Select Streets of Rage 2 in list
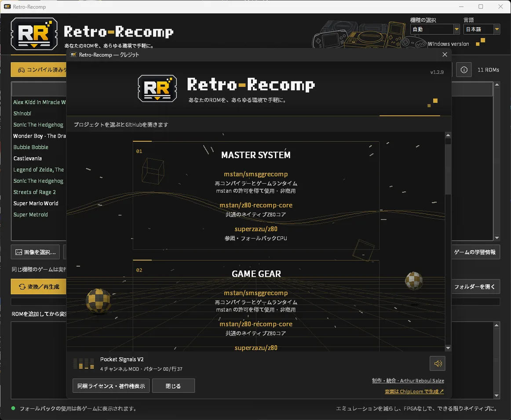Viewport: 511px width, 420px height. pyautogui.click(x=39, y=192)
